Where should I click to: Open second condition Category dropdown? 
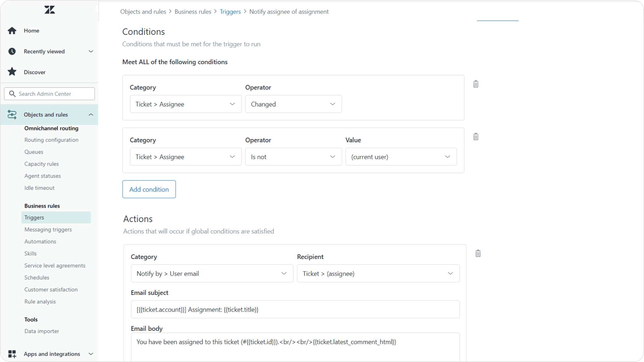tap(185, 157)
